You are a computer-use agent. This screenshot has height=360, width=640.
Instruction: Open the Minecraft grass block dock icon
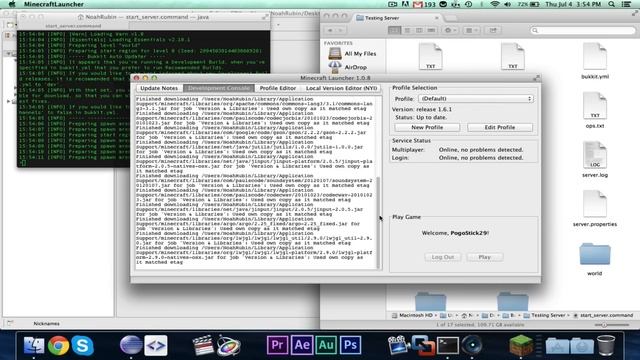pyautogui.click(x=521, y=345)
